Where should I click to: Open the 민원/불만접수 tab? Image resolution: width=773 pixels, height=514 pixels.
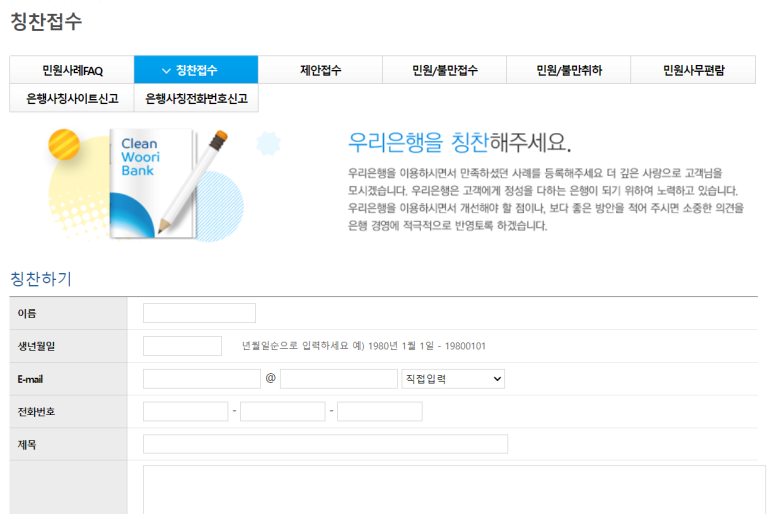pos(445,70)
